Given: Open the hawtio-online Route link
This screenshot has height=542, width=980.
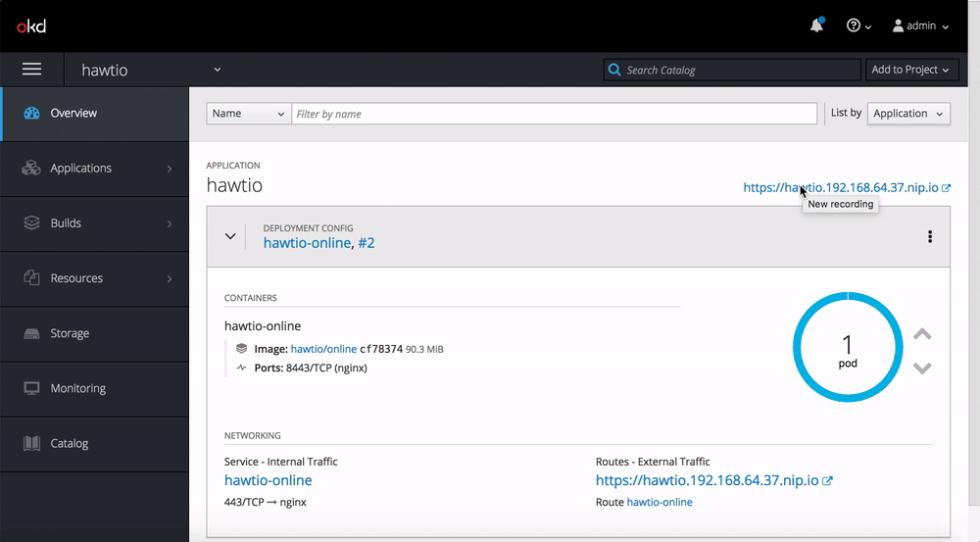Looking at the screenshot, I should pos(660,502).
